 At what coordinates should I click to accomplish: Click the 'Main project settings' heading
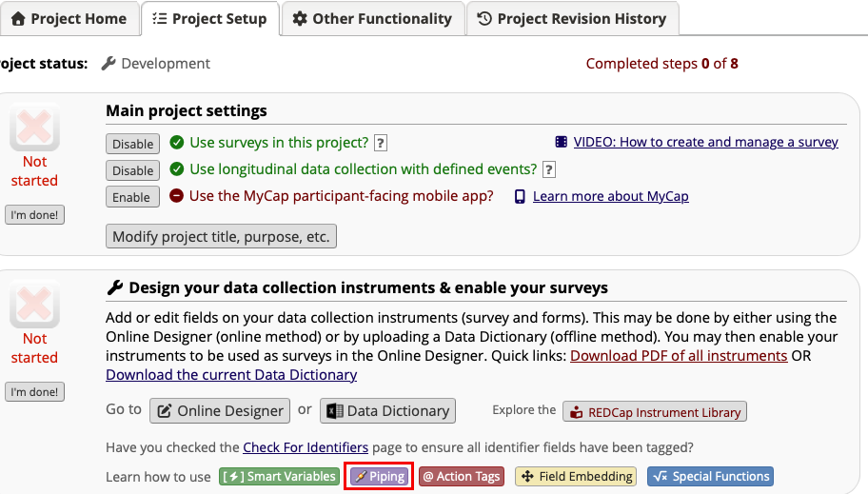pyautogui.click(x=187, y=110)
